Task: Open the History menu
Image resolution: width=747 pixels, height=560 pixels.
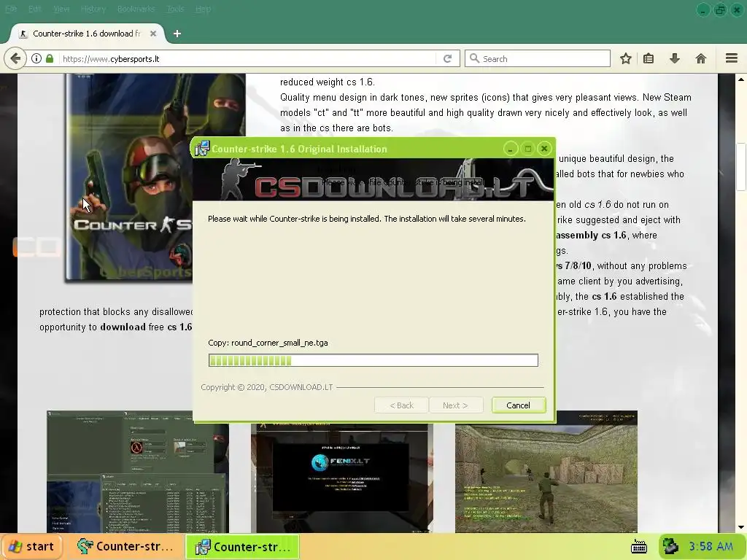Action: pos(93,9)
